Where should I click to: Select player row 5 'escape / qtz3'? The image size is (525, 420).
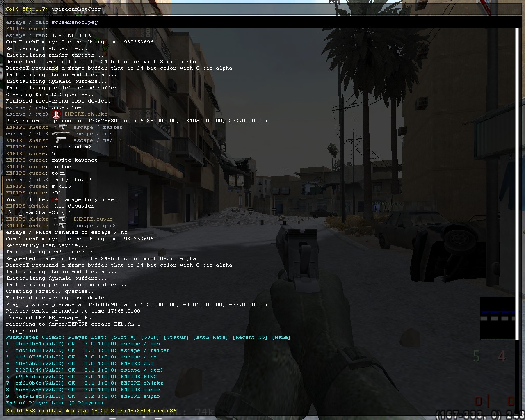pyautogui.click(x=84, y=370)
